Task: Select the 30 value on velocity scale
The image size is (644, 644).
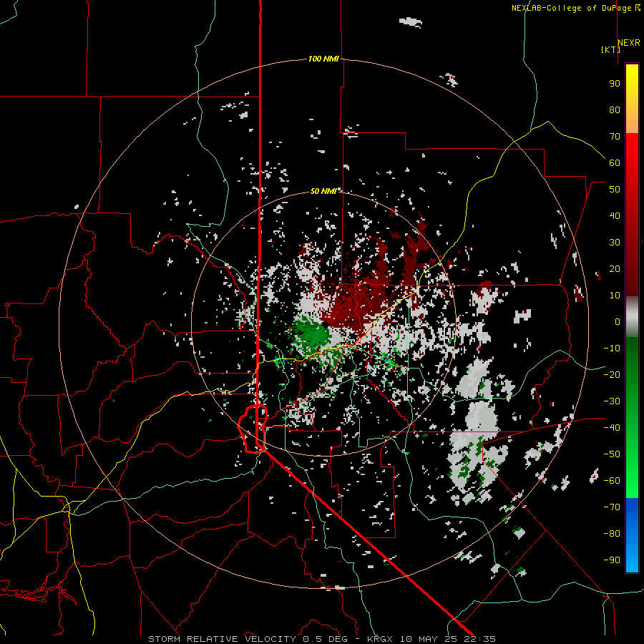Action: click(x=615, y=243)
